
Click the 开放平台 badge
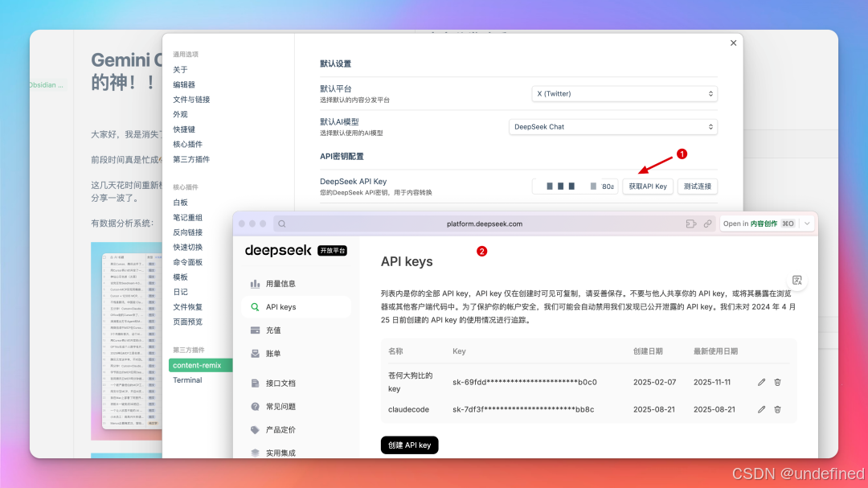[x=332, y=251]
